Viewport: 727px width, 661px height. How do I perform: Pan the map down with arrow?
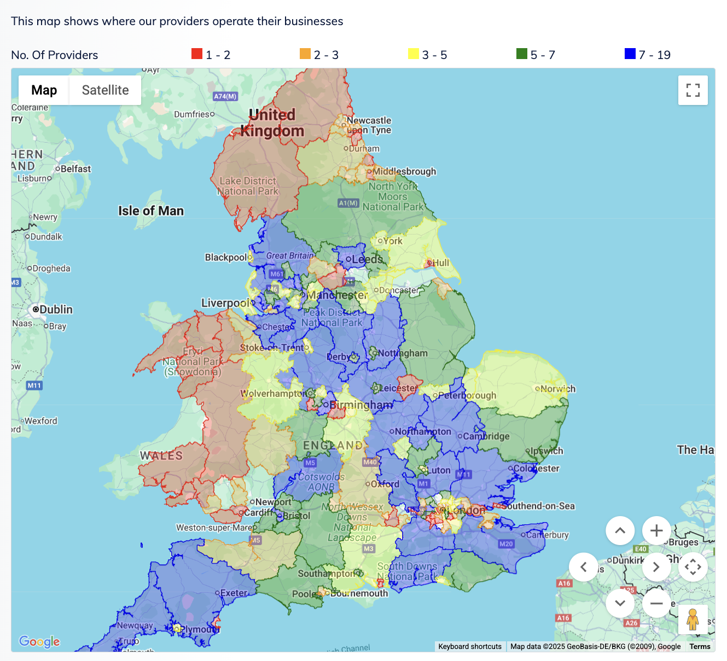pyautogui.click(x=620, y=603)
